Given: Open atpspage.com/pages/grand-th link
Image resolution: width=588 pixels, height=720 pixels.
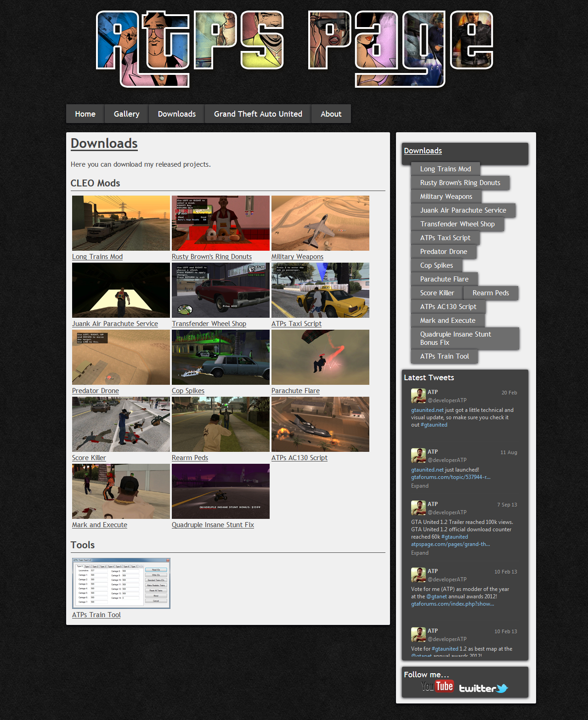Looking at the screenshot, I should [451, 544].
